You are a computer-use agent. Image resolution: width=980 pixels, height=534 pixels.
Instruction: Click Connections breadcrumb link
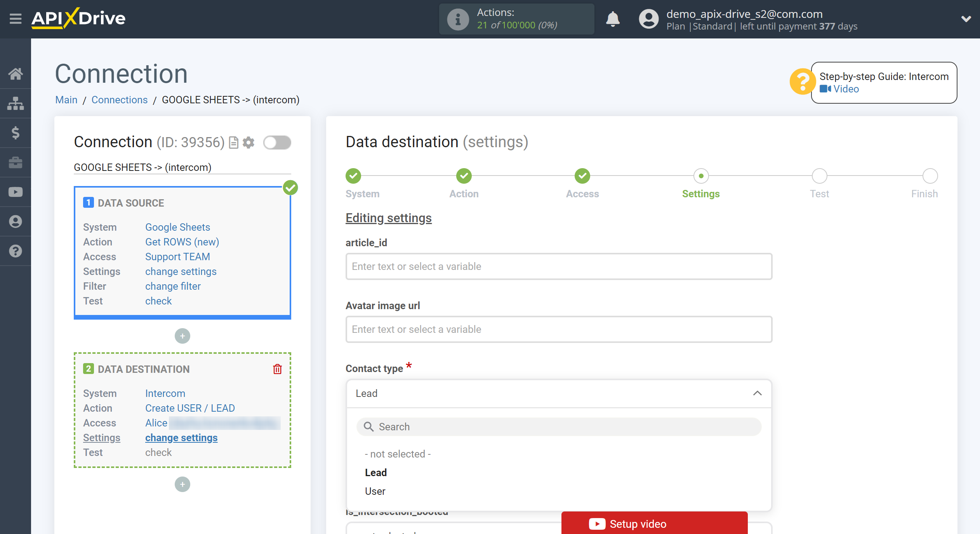click(x=120, y=100)
